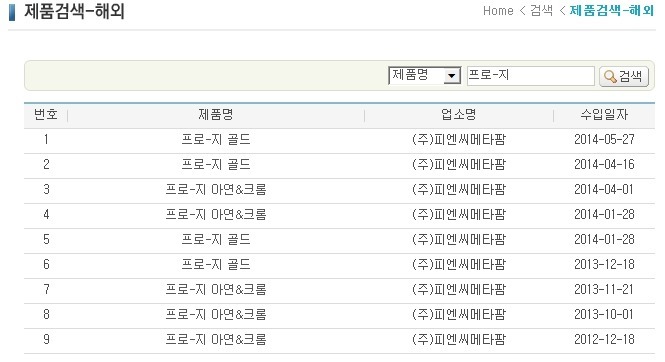Screen dimensions: 665x362
Task: Go to Home in the breadcrumb
Action: [498, 11]
